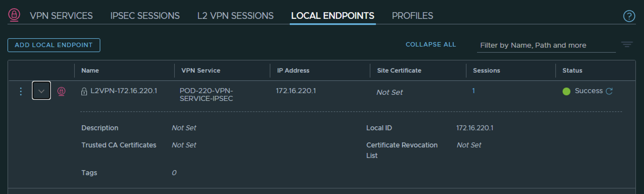Click the green status indicator dot

click(566, 91)
